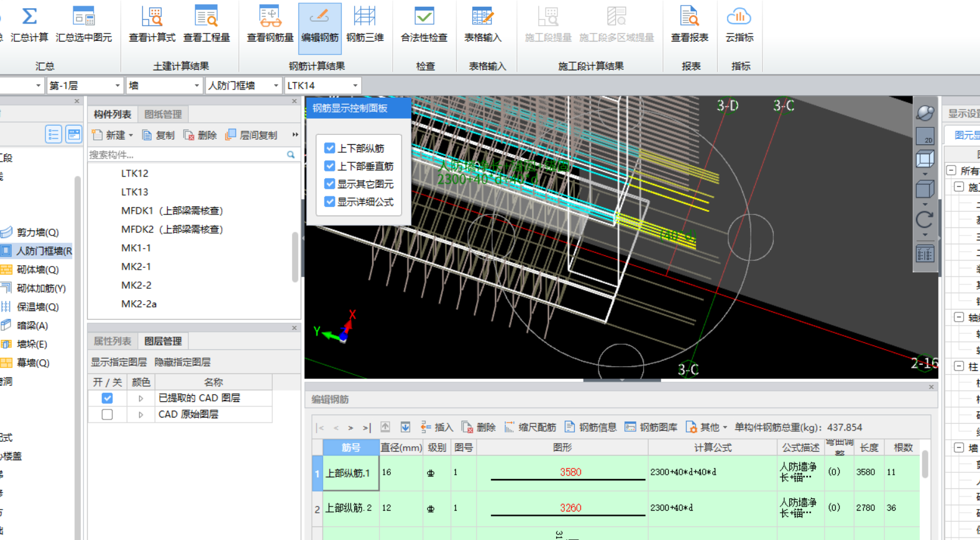Click the 编辑钢筋 ribbon icon
The image size is (980, 540).
(319, 25)
